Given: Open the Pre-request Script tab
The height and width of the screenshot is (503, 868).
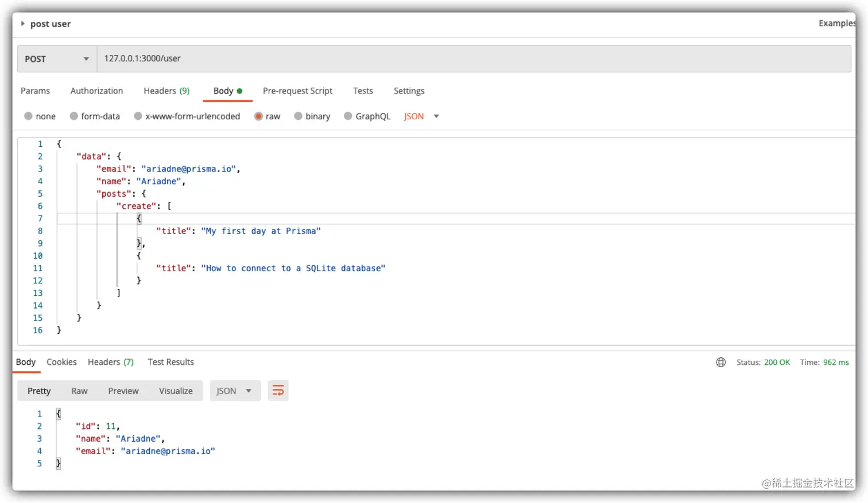Looking at the screenshot, I should [297, 91].
